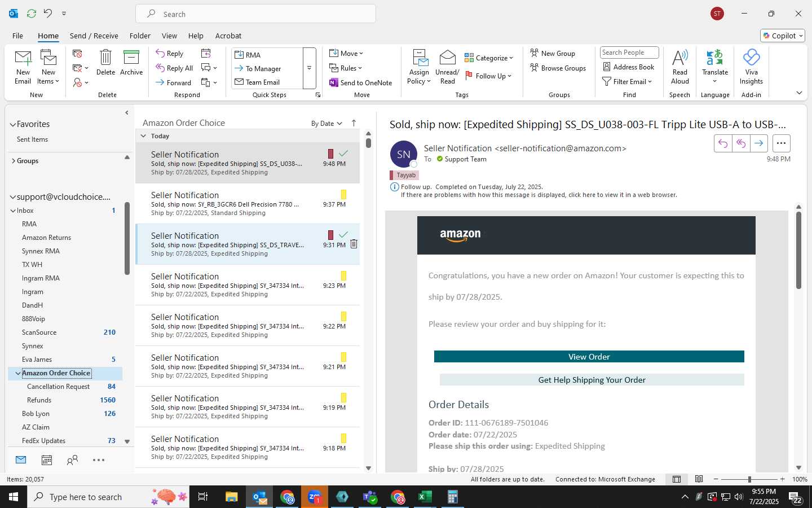812x508 pixels.
Task: Click the top Search box
Action: coord(255,14)
